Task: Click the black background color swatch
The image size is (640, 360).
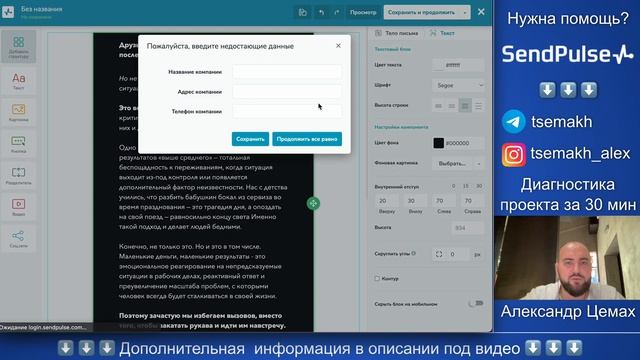Action: [x=439, y=143]
